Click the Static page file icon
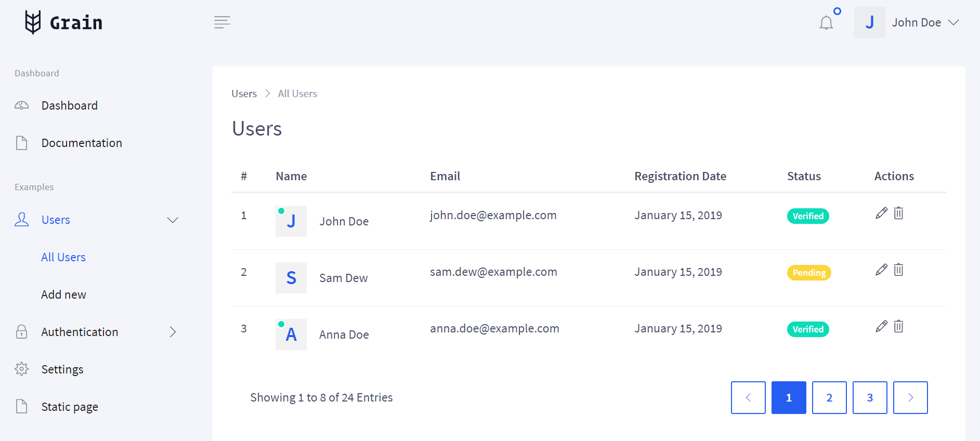 pos(21,406)
